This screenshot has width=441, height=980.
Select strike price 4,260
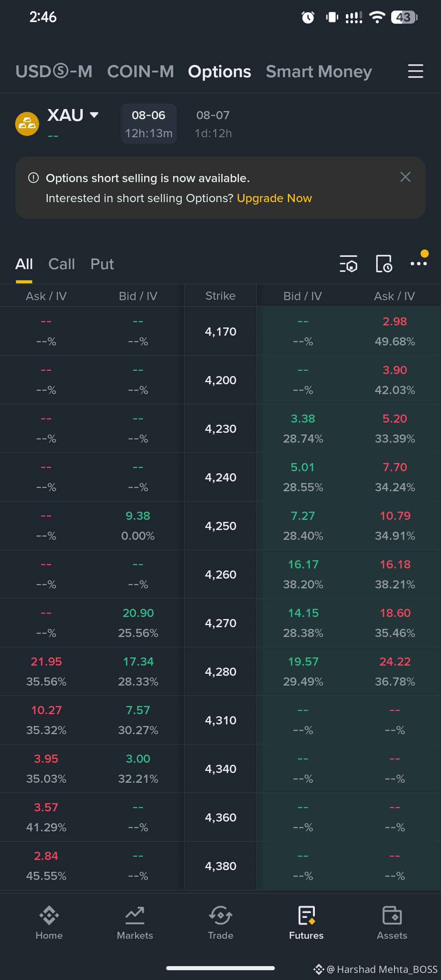coord(220,575)
